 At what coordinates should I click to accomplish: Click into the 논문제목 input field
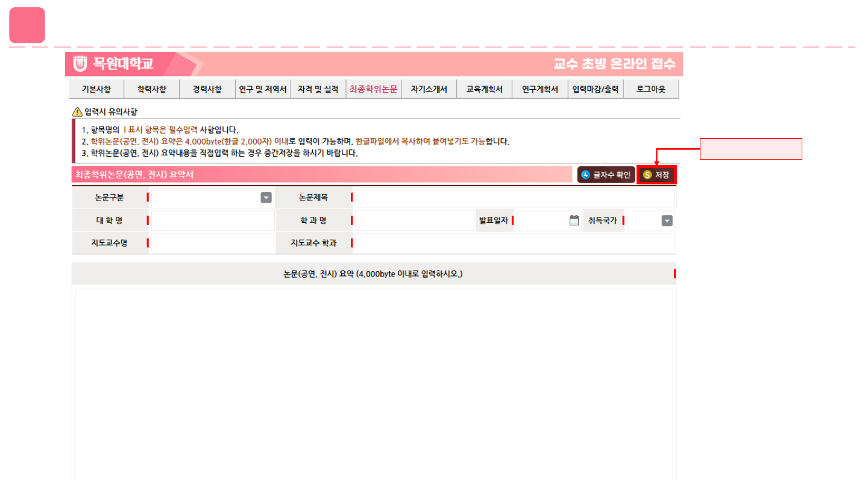click(514, 198)
